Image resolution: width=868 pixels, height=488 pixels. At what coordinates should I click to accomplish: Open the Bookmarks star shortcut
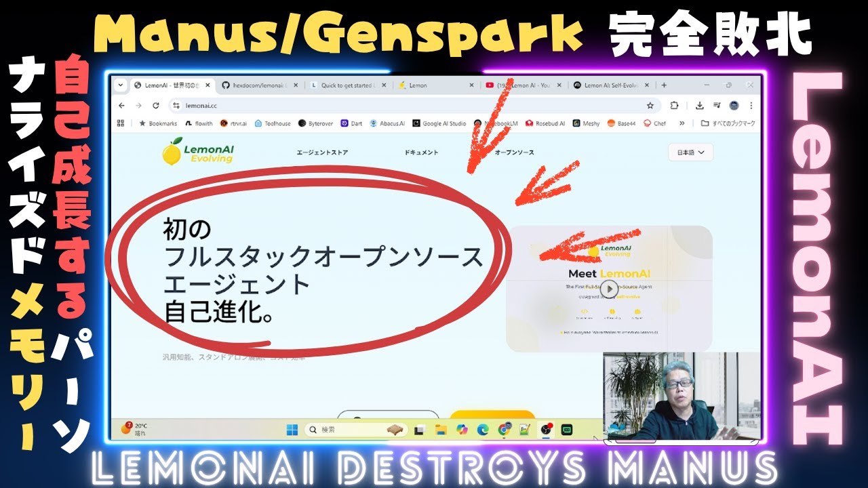(x=157, y=123)
